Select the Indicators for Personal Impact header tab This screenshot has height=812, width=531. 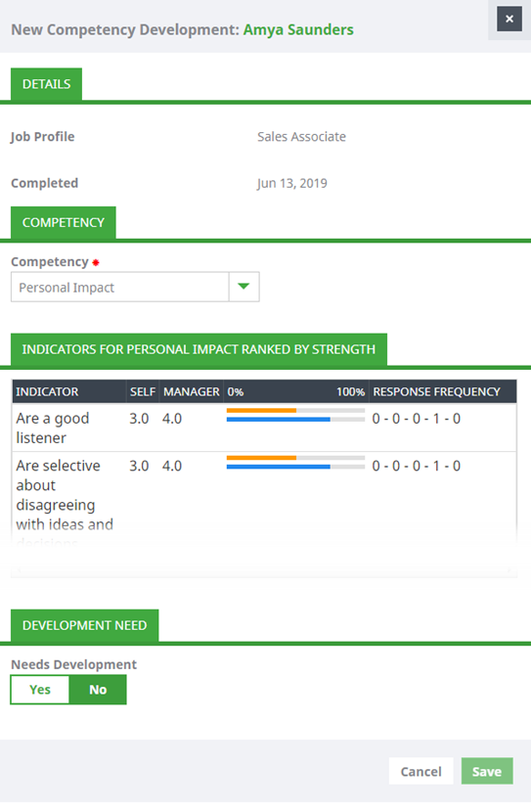[x=199, y=349]
